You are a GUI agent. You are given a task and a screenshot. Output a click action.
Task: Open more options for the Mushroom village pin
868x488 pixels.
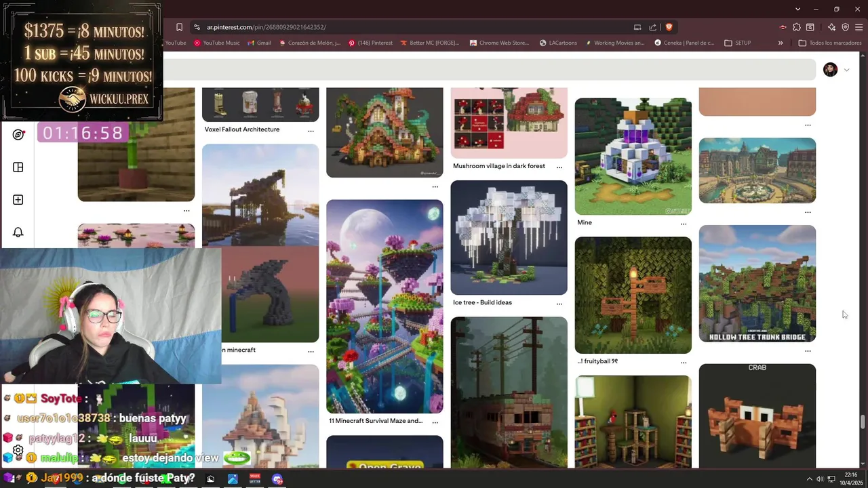click(x=559, y=167)
